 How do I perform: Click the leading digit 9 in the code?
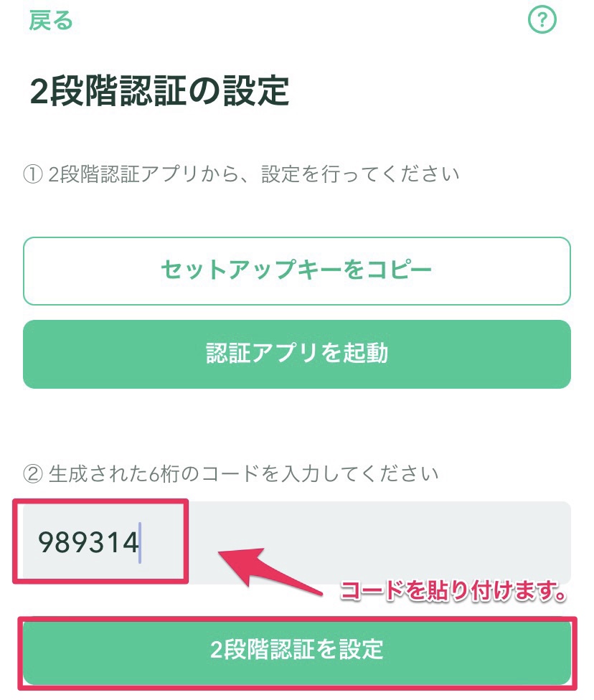(x=46, y=543)
